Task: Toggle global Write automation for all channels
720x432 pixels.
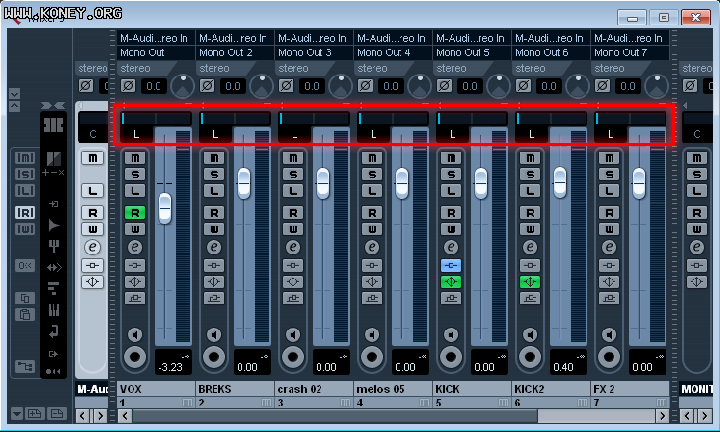Action: (25, 229)
